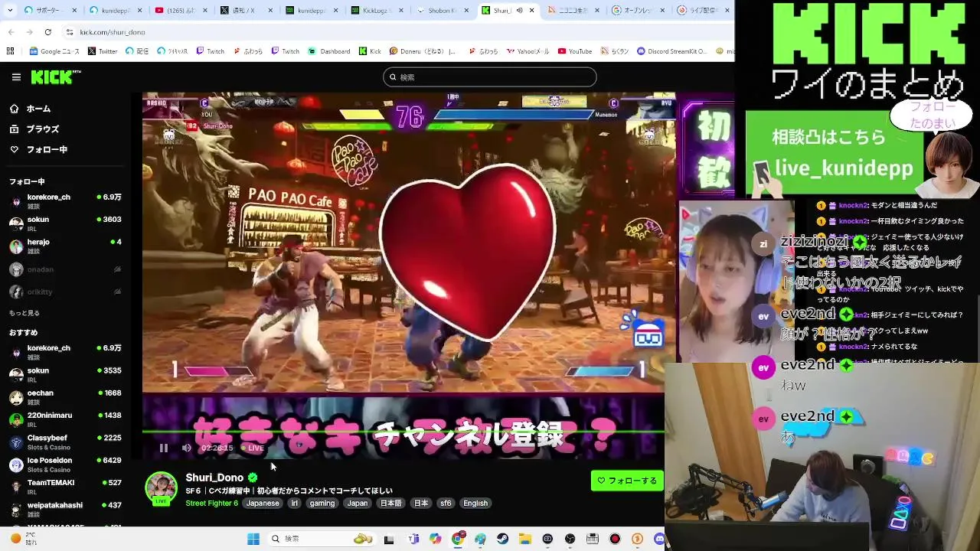Viewport: 980px width, 551px height.
Task: Open Street Fighter 6 category link
Action: click(211, 504)
